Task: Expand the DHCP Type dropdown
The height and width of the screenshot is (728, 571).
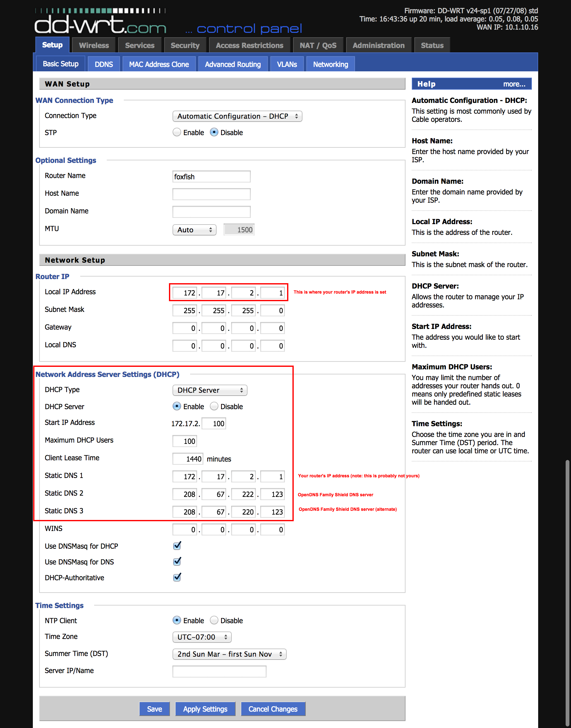Action: tap(210, 390)
